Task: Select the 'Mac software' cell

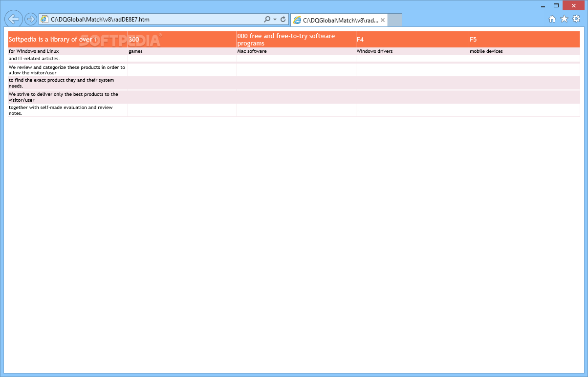Action: 296,51
